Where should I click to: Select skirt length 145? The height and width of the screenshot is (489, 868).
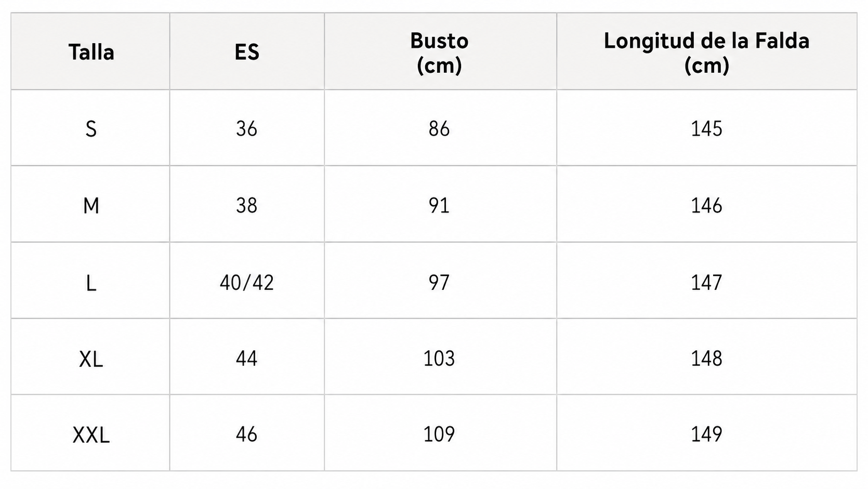(x=706, y=128)
